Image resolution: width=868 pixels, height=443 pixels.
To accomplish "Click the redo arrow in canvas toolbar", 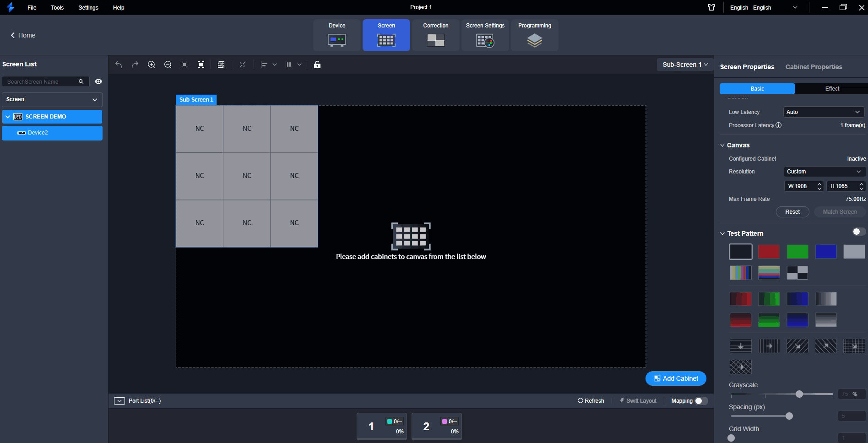I will (x=135, y=65).
